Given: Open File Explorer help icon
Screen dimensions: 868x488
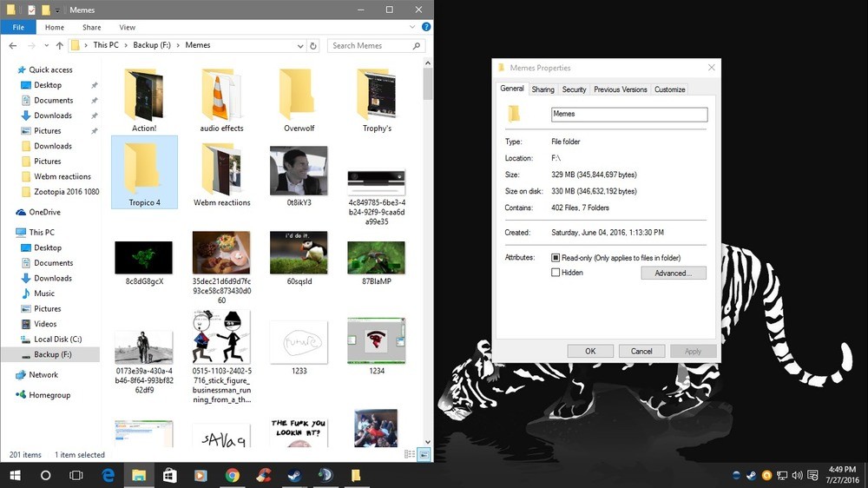Looking at the screenshot, I should 426,27.
